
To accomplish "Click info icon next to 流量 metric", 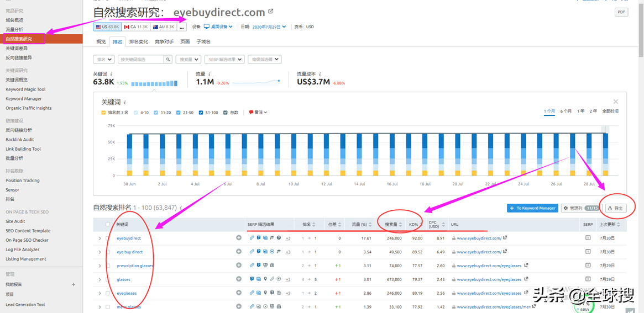I will pos(210,75).
